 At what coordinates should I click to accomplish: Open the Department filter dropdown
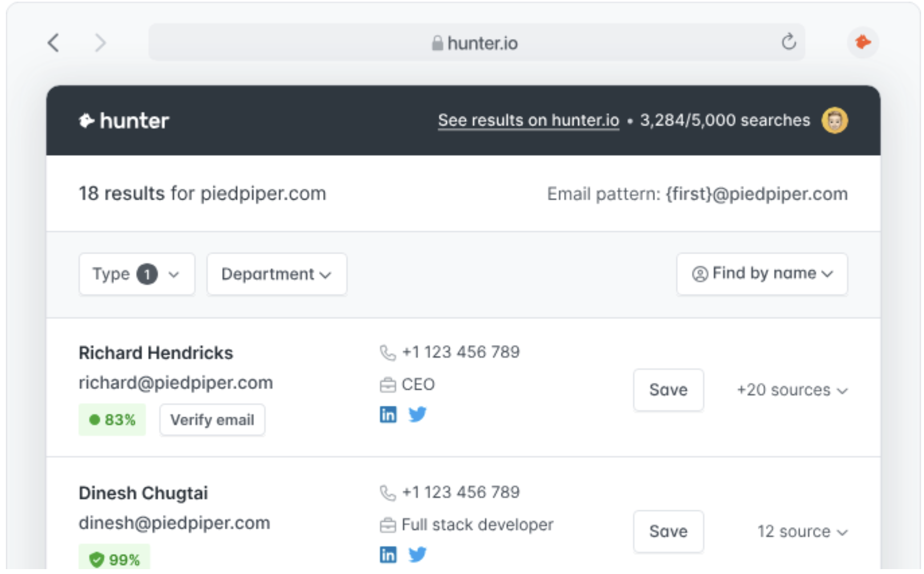coord(276,274)
